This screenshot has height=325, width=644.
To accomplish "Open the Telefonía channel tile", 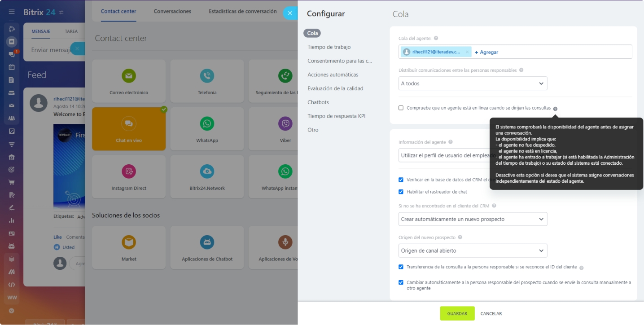I will 207,81.
